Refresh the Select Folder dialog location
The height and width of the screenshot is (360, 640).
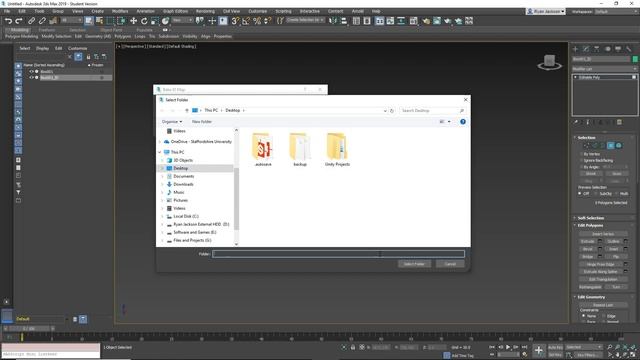pyautogui.click(x=392, y=111)
